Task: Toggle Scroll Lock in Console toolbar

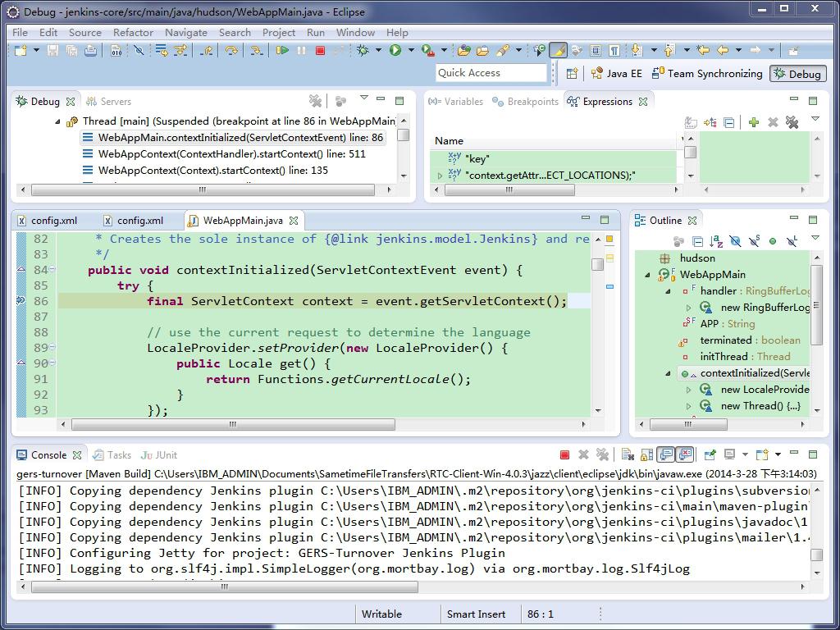Action: 646,454
